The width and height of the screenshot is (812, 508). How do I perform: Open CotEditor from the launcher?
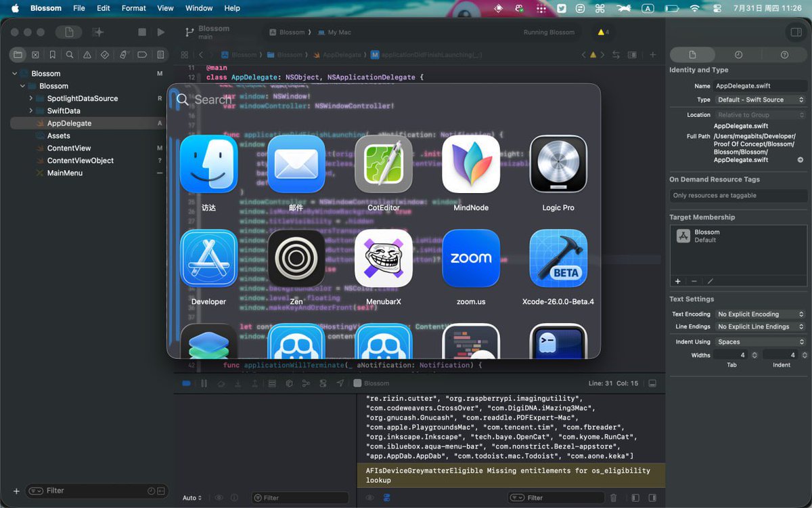point(384,164)
